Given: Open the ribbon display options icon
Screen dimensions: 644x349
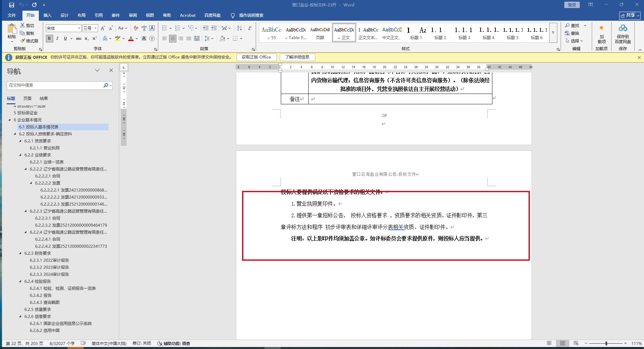Looking at the screenshot, I should coord(590,5).
